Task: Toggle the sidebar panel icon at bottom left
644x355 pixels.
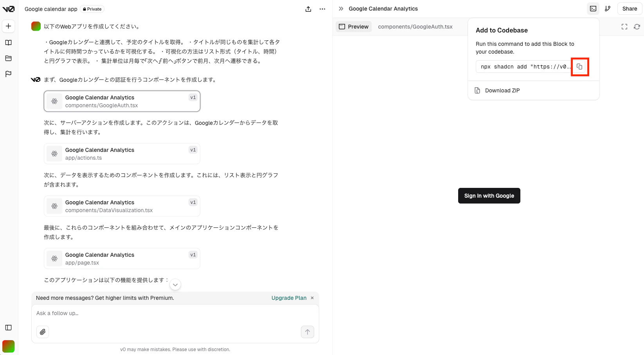Action: click(x=9, y=328)
